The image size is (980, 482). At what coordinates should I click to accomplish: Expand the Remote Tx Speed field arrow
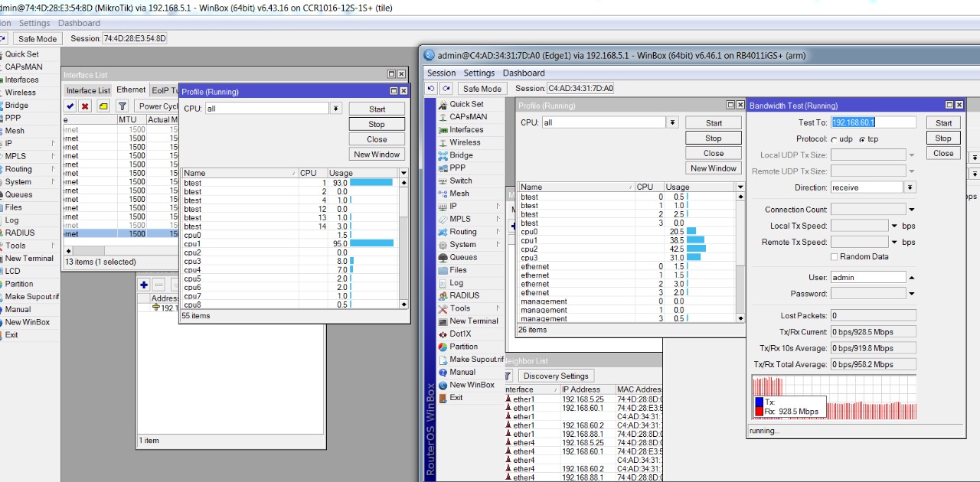pos(894,242)
